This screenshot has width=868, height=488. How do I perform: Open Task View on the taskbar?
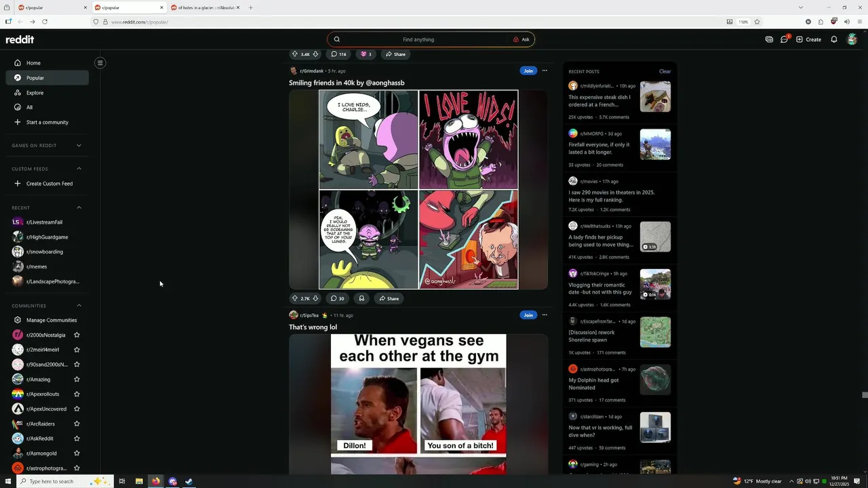pyautogui.click(x=122, y=481)
